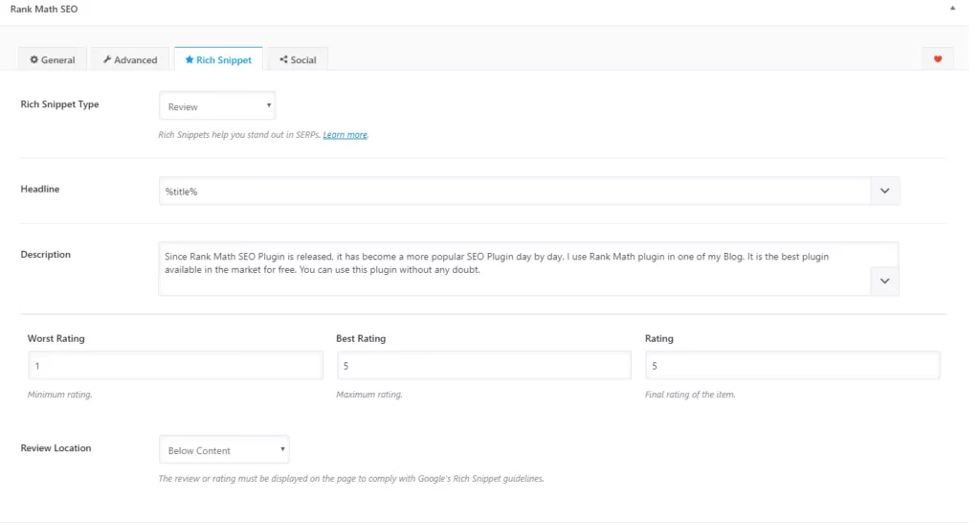Click the Description field label
This screenshot has height=523, width=980.
pos(46,255)
